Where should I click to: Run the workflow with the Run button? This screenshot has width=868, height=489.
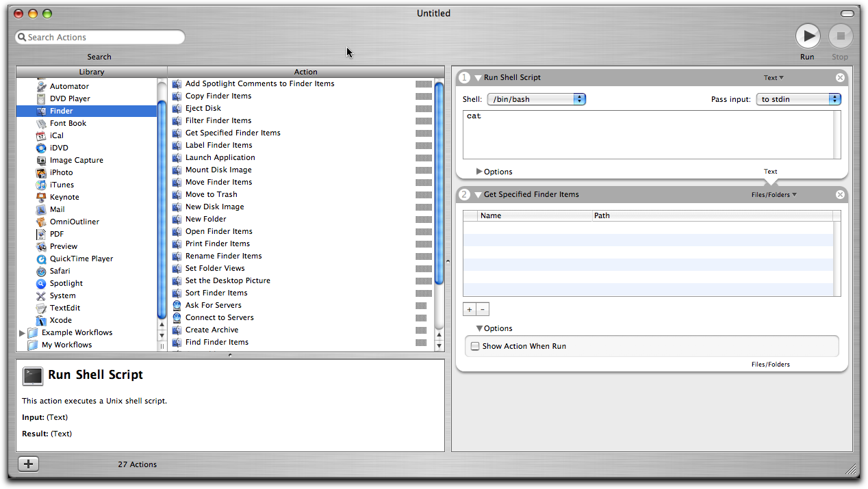808,36
